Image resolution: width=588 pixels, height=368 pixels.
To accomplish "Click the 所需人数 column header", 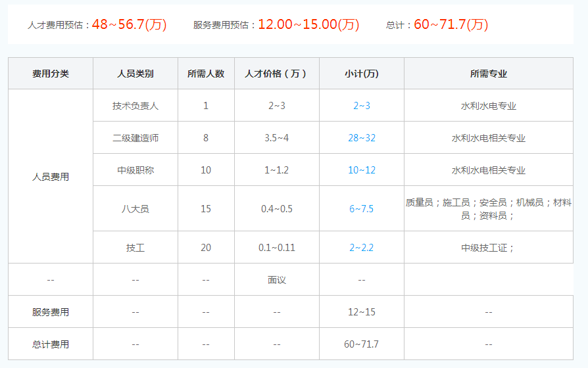I will [206, 74].
